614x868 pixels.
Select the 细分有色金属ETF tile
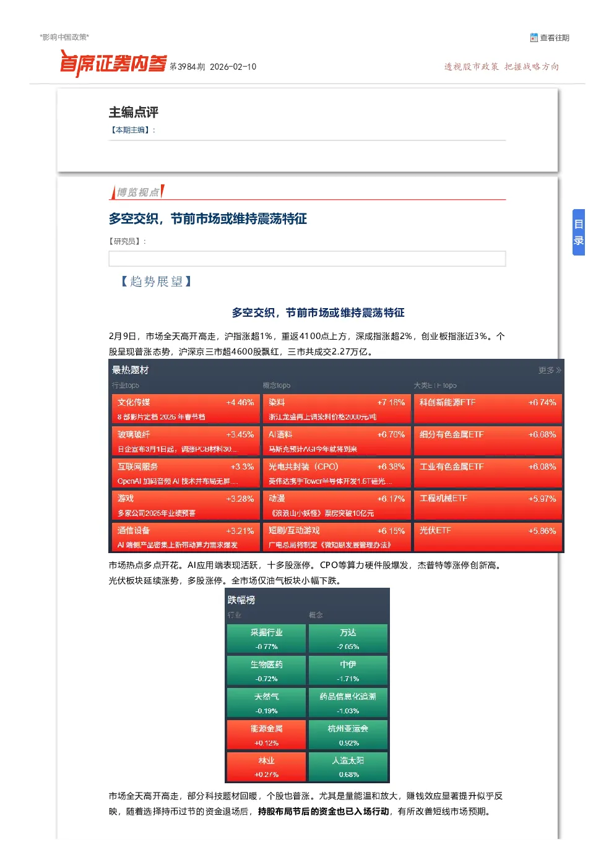pos(488,441)
